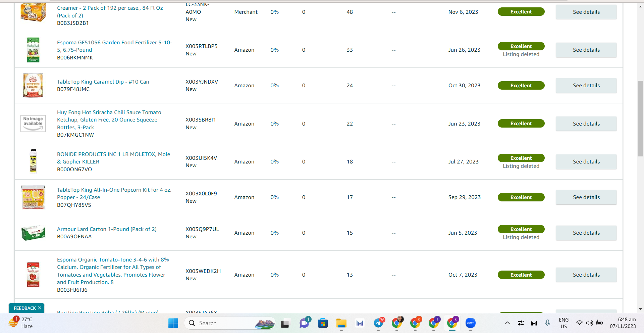
Task: Click the page's vertical scrollbar thumb
Action: pyautogui.click(x=640, y=118)
